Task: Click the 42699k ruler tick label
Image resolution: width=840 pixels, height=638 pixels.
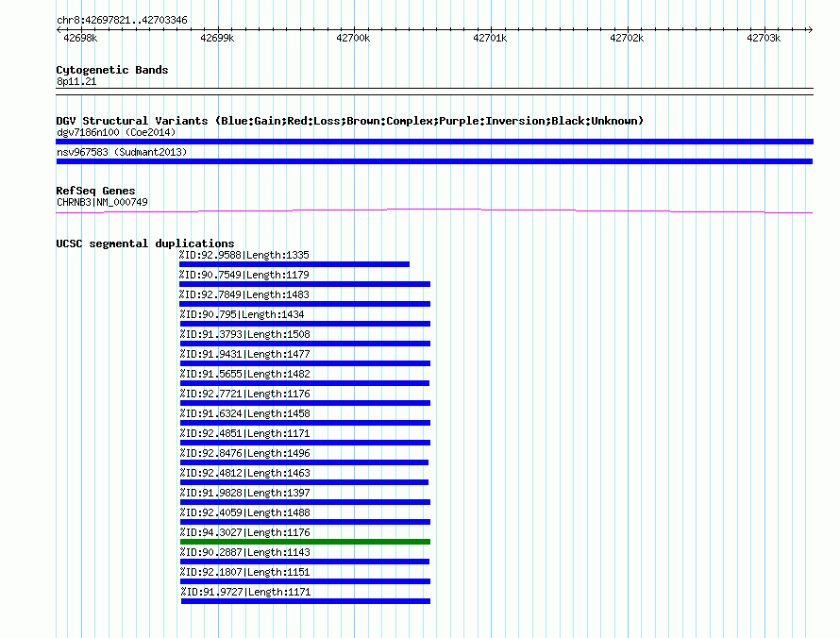Action: [x=217, y=38]
